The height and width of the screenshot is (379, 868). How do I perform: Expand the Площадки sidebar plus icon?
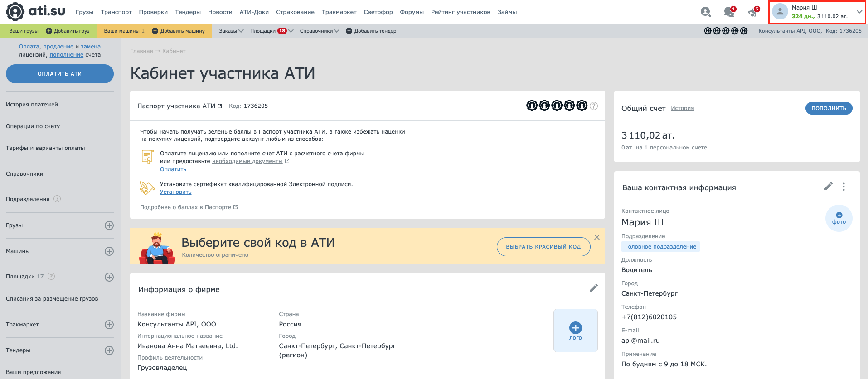click(109, 277)
